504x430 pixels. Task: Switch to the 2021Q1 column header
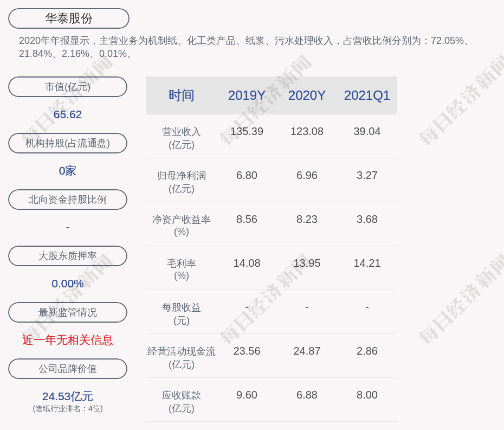(367, 95)
